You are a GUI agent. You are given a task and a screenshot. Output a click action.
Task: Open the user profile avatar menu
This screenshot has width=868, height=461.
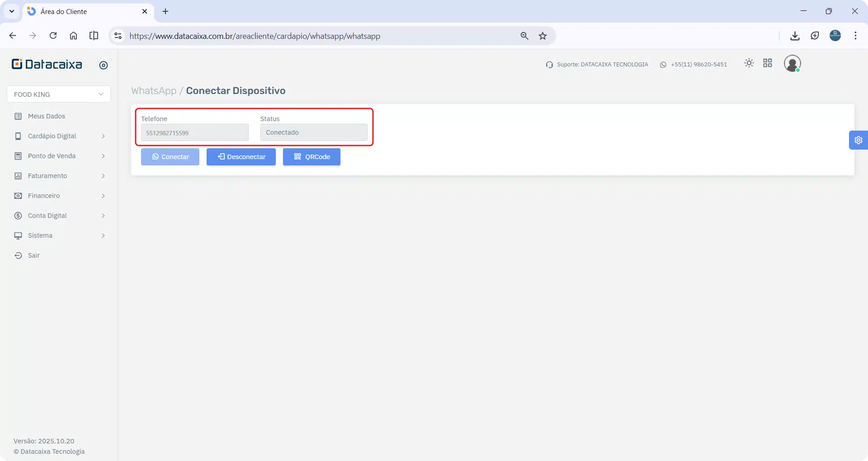792,63
